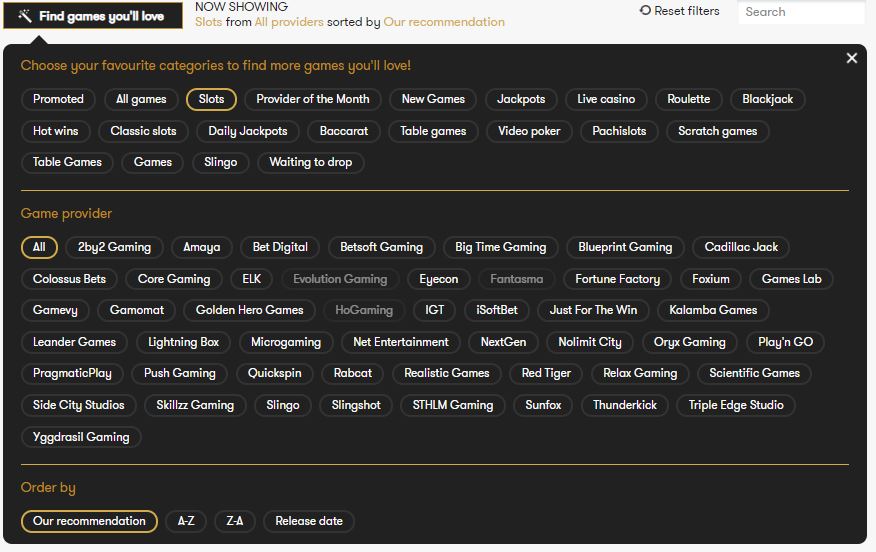Filter by Thunderkick provider
Screen dimensions: 876x552
tap(625, 405)
